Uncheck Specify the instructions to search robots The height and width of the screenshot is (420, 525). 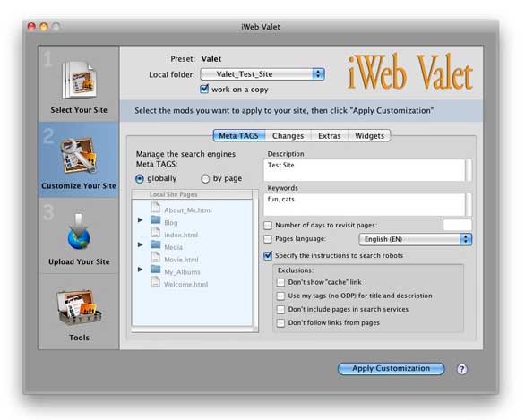click(x=268, y=256)
